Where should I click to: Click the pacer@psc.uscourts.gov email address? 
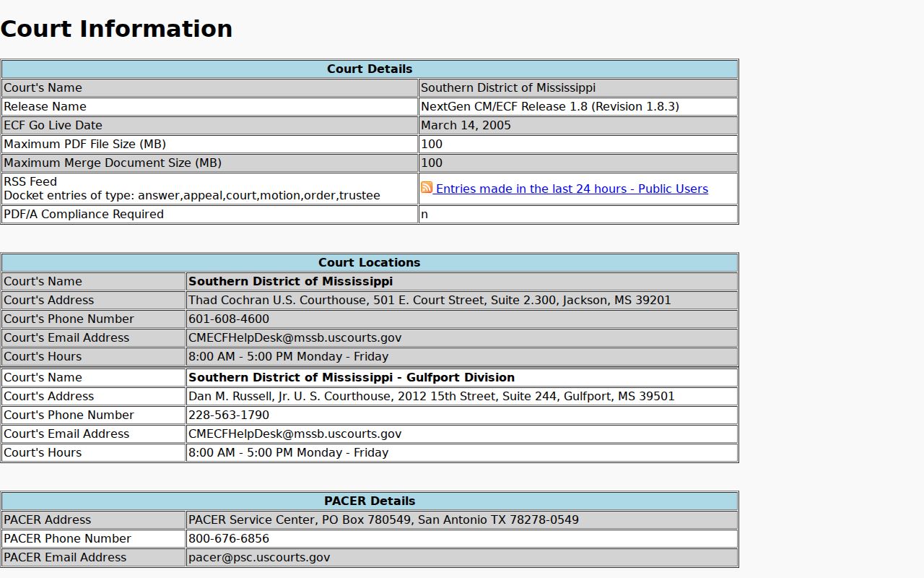[x=259, y=557]
